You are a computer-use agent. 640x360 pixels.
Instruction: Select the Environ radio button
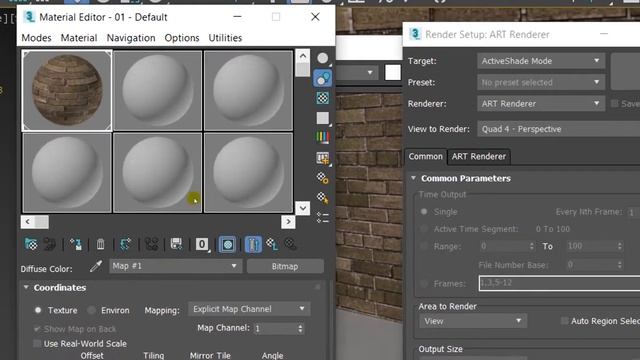click(91, 310)
